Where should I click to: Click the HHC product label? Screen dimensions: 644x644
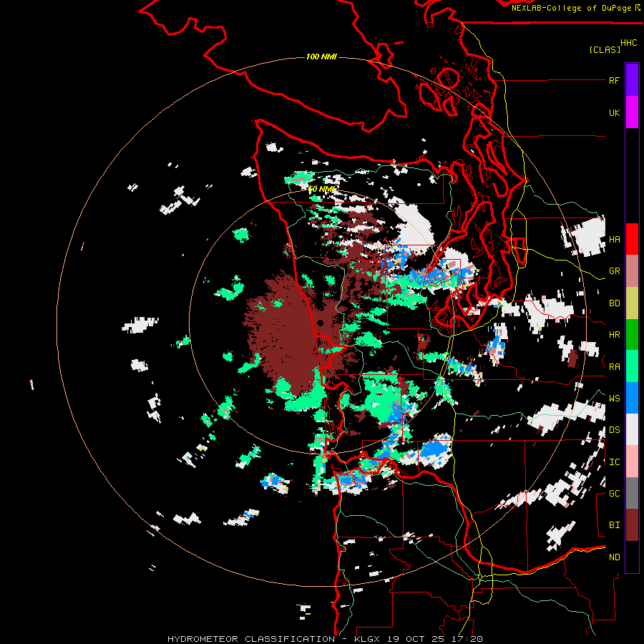click(x=629, y=43)
